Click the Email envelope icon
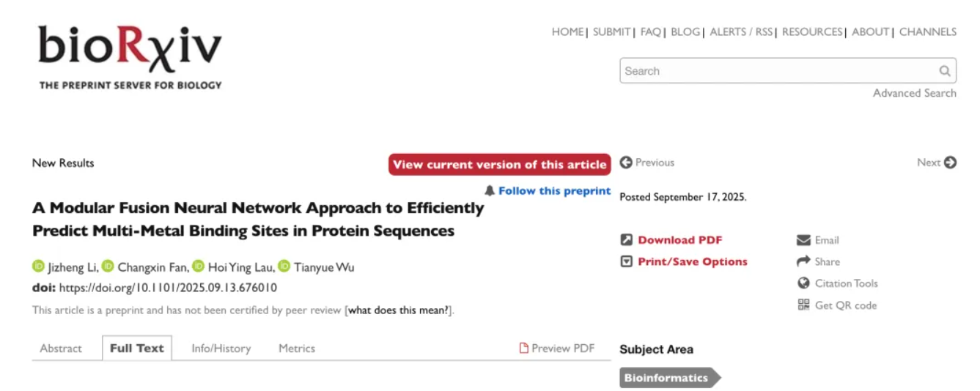The width and height of the screenshot is (980, 391). (803, 240)
